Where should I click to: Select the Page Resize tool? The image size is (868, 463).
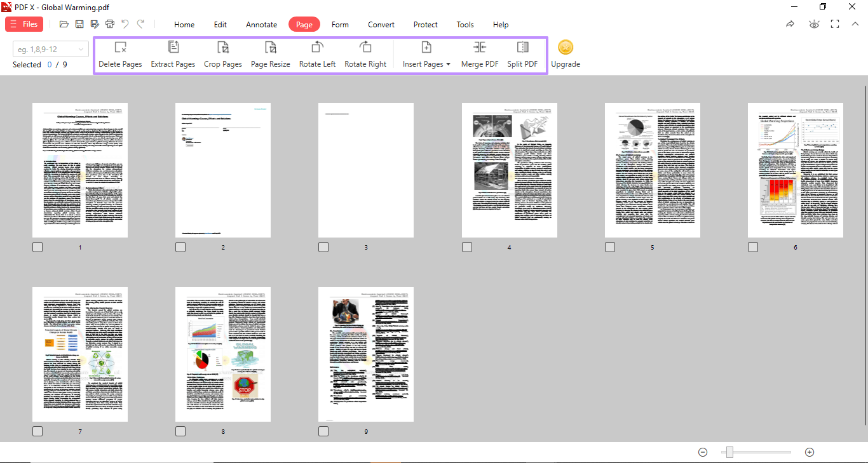pos(270,54)
